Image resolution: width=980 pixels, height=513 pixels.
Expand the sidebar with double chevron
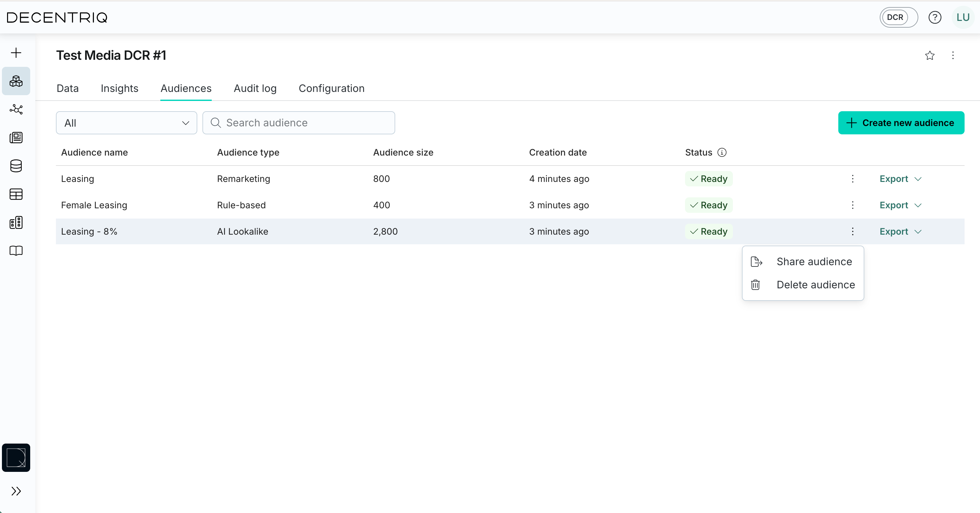16,491
